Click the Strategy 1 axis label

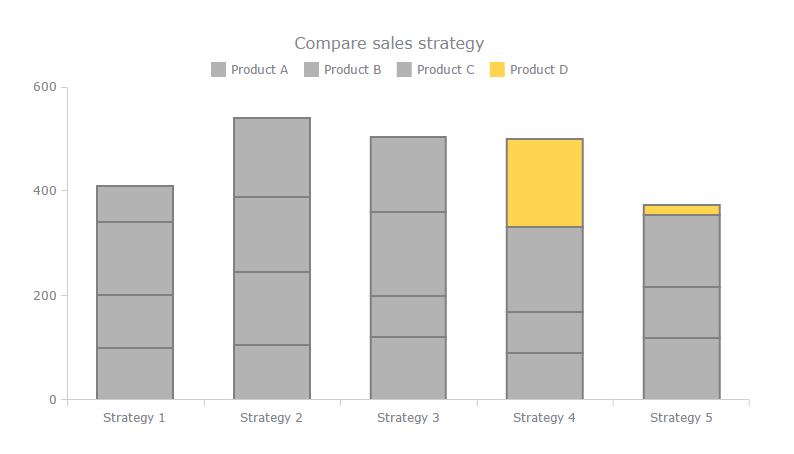(134, 418)
